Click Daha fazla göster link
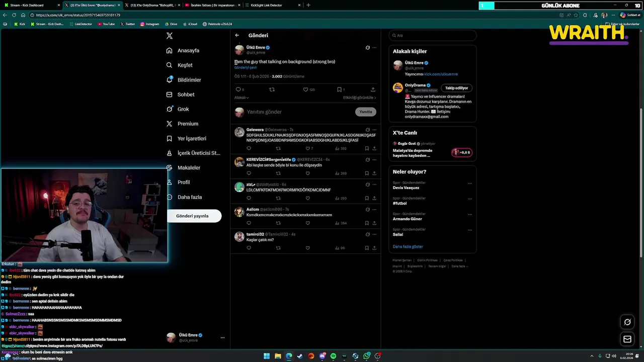 [408, 246]
